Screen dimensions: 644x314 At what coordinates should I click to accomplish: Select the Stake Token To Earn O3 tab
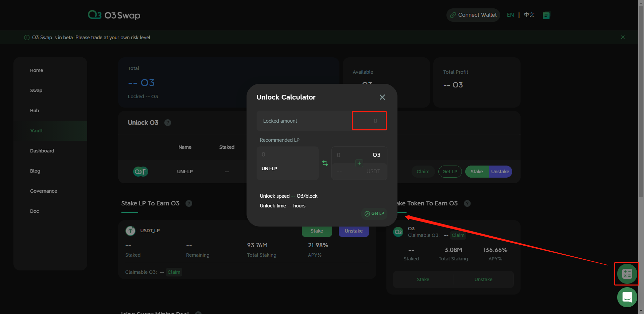[x=427, y=203]
